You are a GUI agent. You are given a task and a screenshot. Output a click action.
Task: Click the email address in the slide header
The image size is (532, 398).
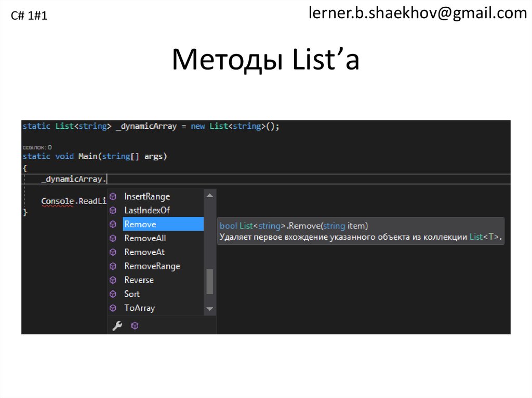coord(417,13)
